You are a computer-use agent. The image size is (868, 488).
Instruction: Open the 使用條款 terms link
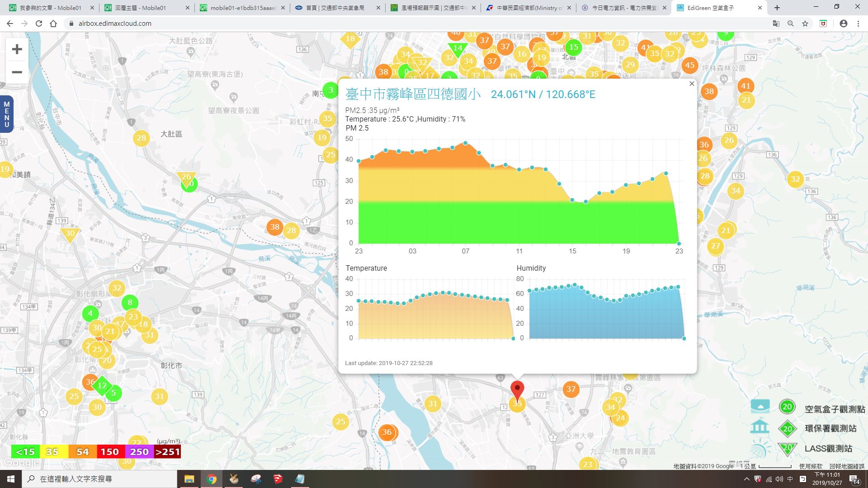click(x=811, y=466)
